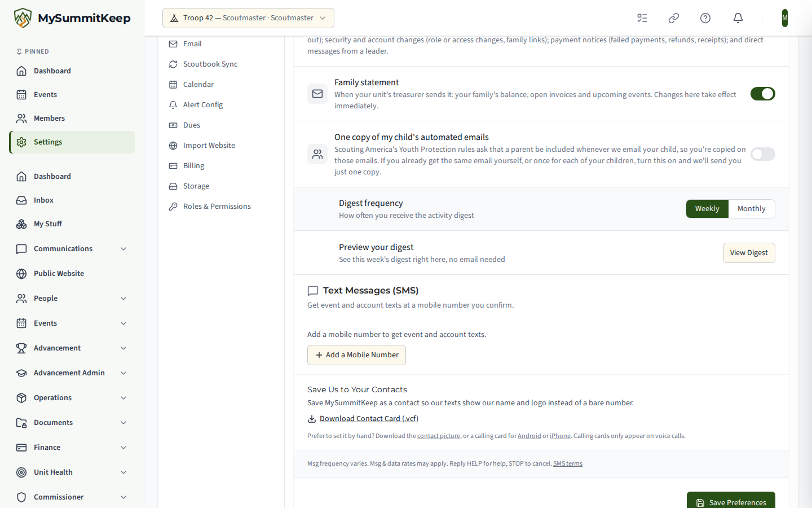Click the Billing card icon
This screenshot has width=812, height=508.
[x=173, y=166]
